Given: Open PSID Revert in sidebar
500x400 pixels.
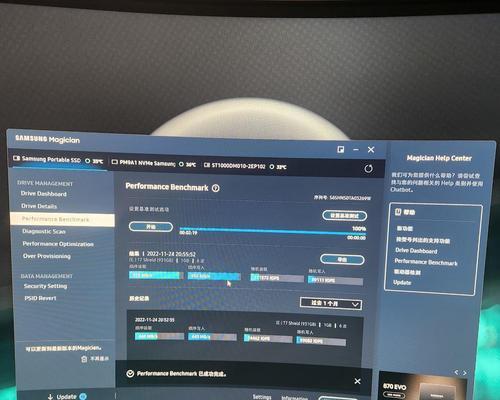Looking at the screenshot, I should pos(40,298).
